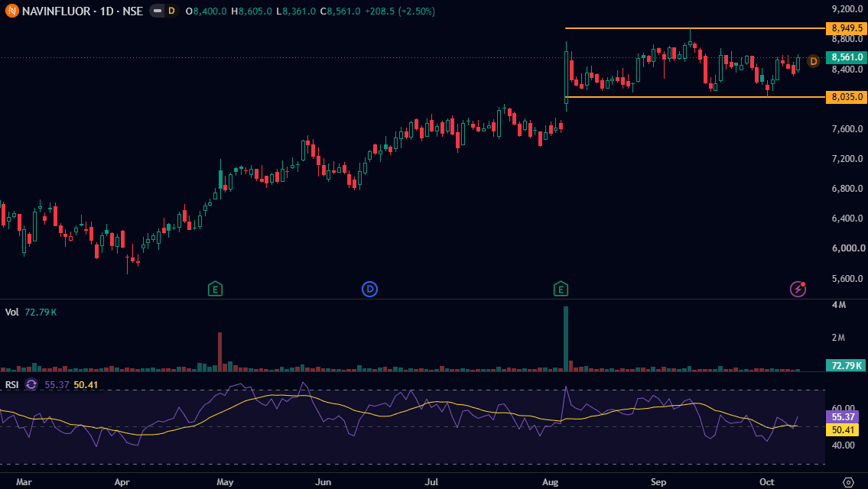This screenshot has width=868, height=489.
Task: Click the yellow 50.41 RSI axis label
Action: (843, 430)
